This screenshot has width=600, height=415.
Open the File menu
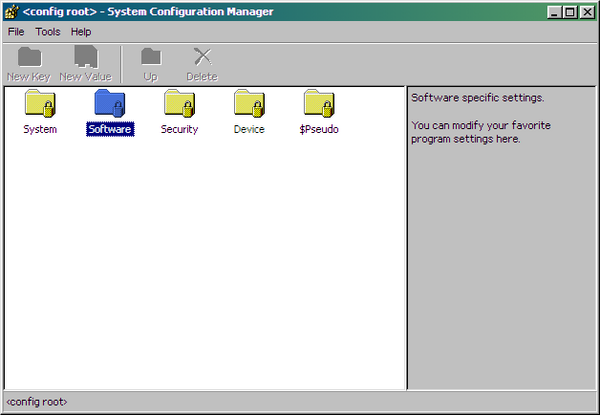[16, 32]
